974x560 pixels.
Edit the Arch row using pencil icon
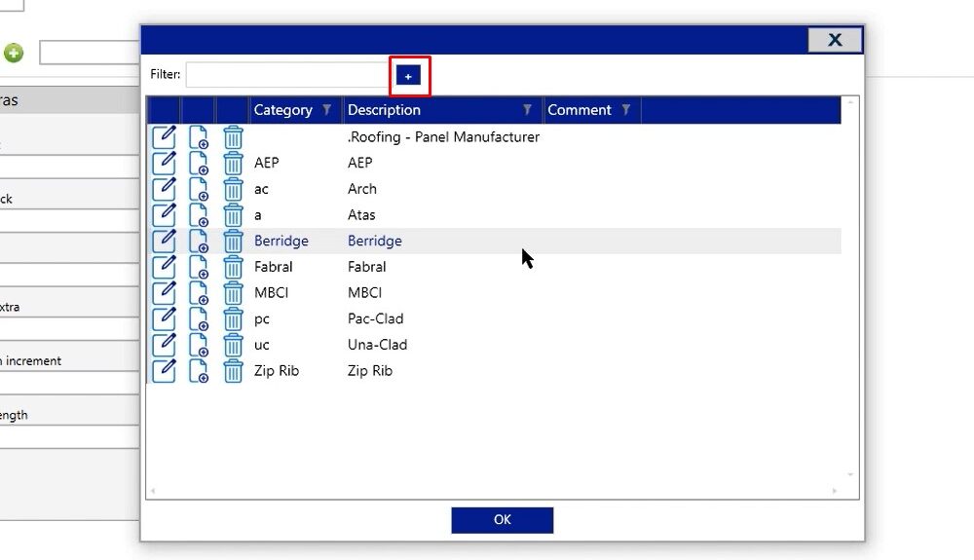point(164,189)
